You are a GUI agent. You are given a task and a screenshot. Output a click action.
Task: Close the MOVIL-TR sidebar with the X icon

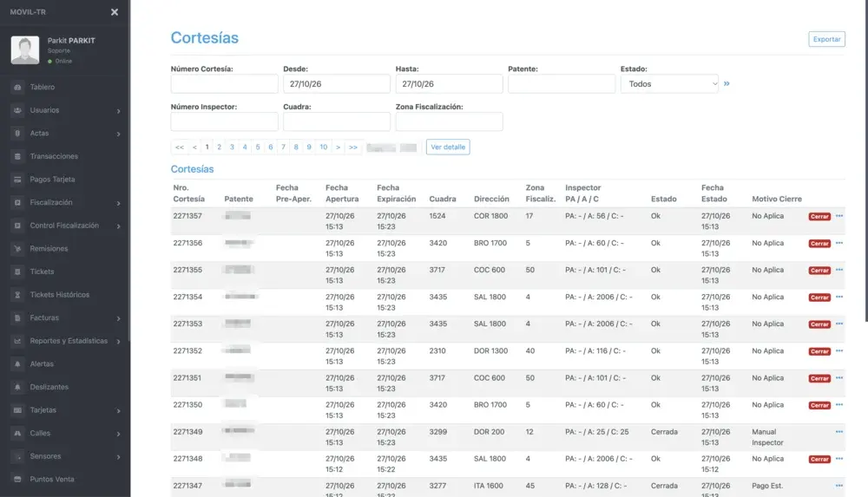pos(114,12)
